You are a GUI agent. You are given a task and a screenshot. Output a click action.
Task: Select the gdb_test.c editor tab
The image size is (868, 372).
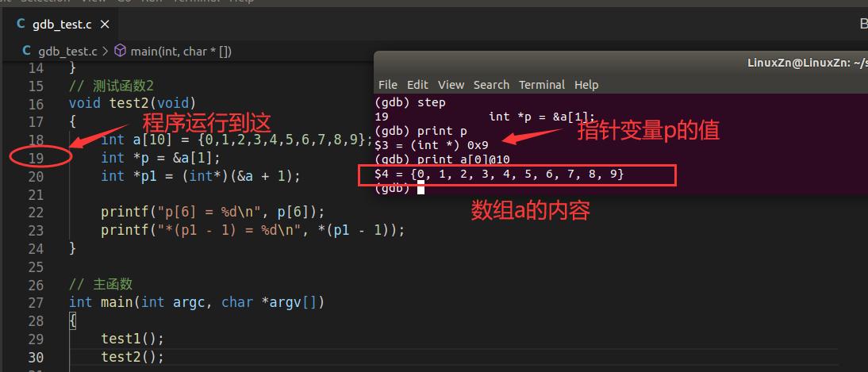click(x=61, y=25)
